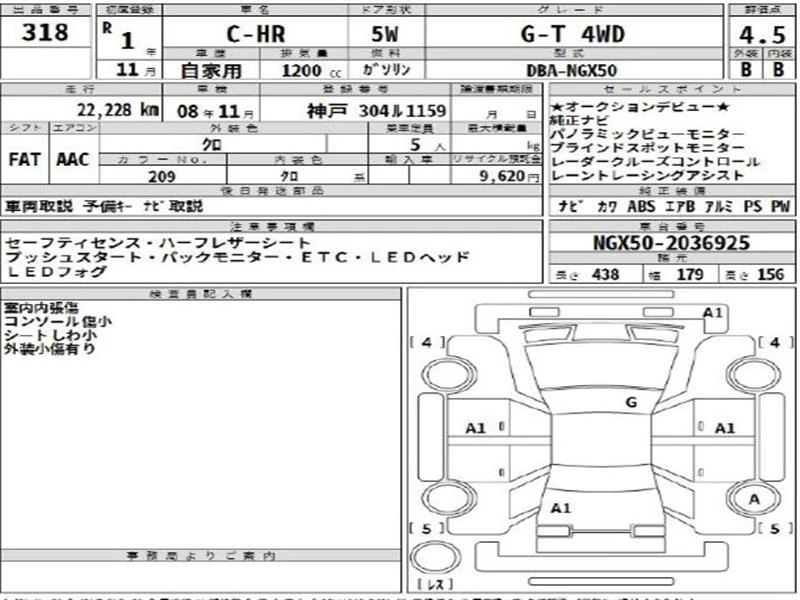The image size is (800, 600).
Task: Click the registration number 神戸 304ル1159
Action: (377, 110)
